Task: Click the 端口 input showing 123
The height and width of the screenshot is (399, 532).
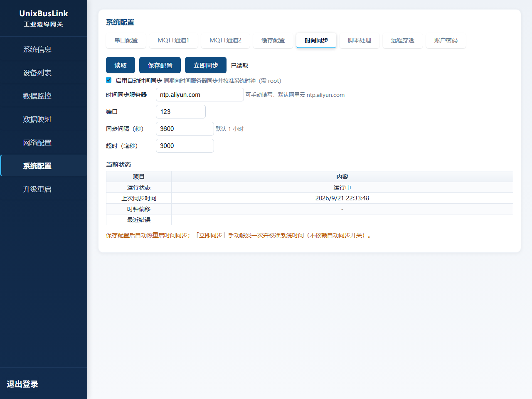Action: point(181,112)
